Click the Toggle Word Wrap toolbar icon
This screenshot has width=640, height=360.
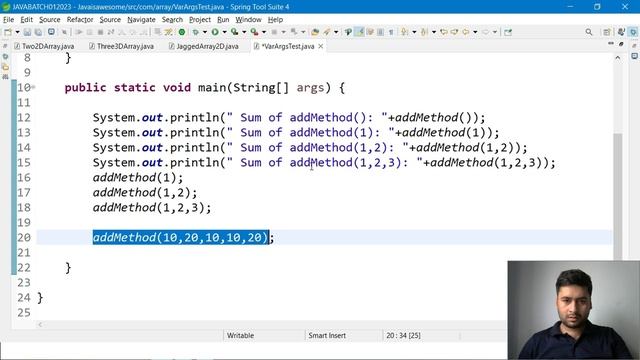click(370, 32)
